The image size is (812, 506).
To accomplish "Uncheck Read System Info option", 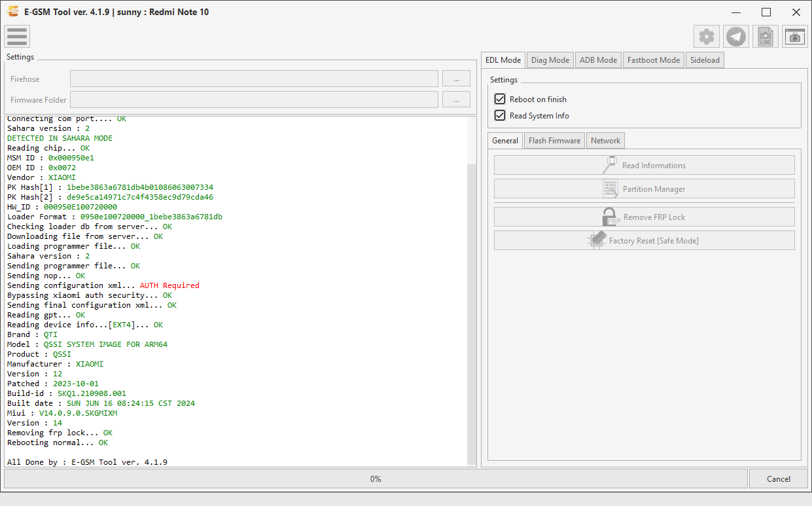I will pyautogui.click(x=500, y=115).
